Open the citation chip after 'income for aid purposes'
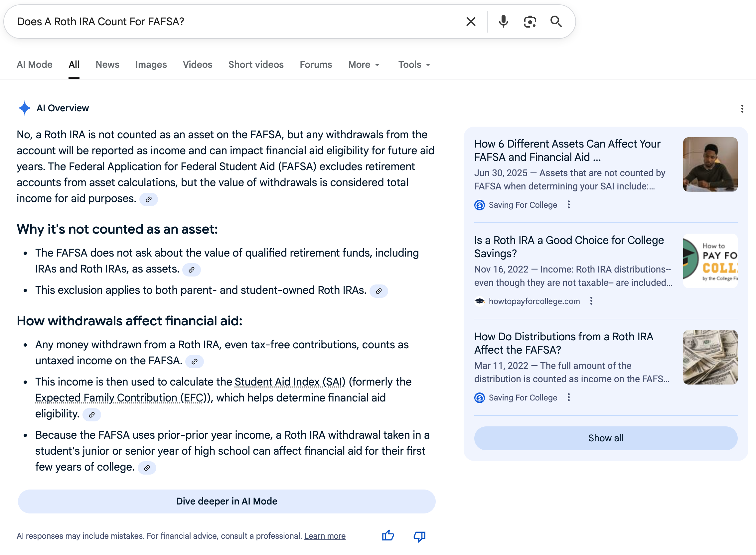 pyautogui.click(x=149, y=199)
